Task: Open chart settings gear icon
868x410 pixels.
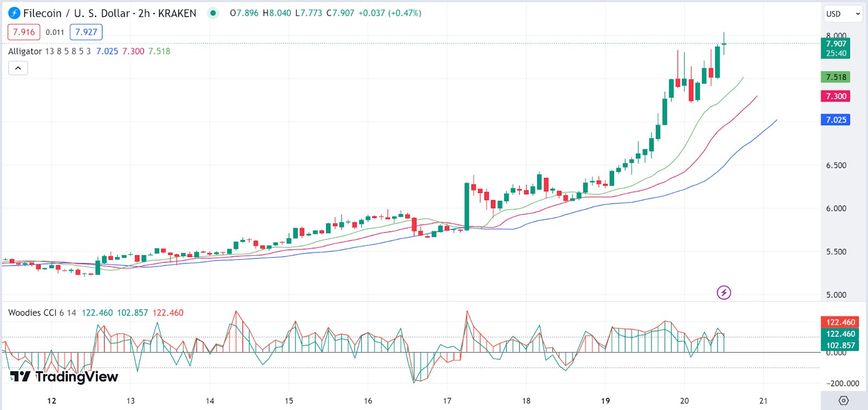Action: point(844,400)
